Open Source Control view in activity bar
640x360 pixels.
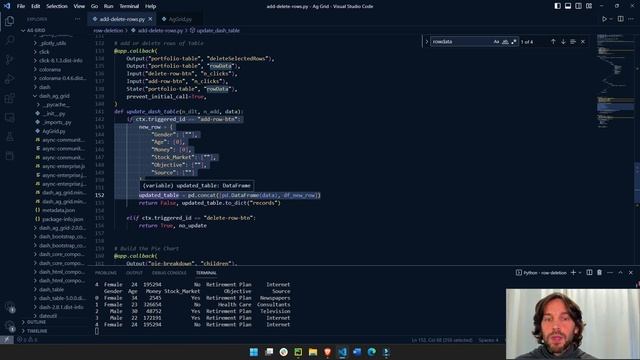pyautogui.click(x=9, y=60)
